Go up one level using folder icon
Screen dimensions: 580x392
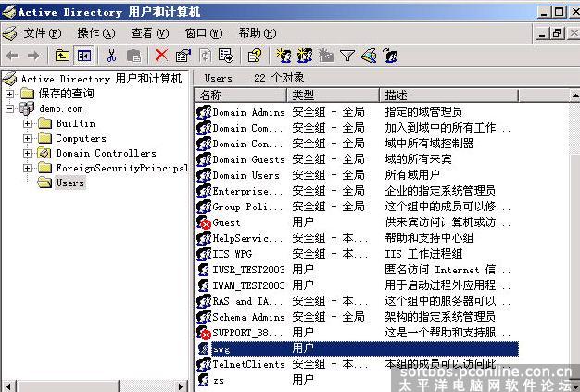pyautogui.click(x=62, y=56)
